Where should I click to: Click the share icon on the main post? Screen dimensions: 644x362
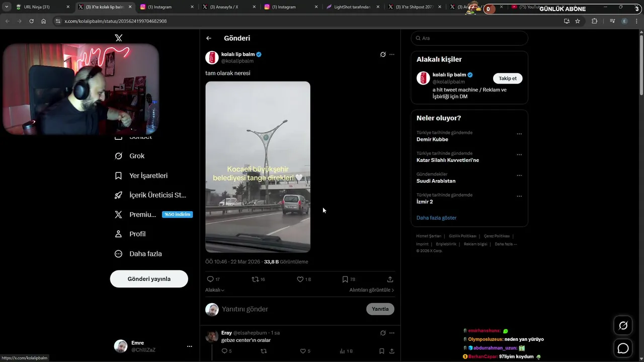click(390, 279)
